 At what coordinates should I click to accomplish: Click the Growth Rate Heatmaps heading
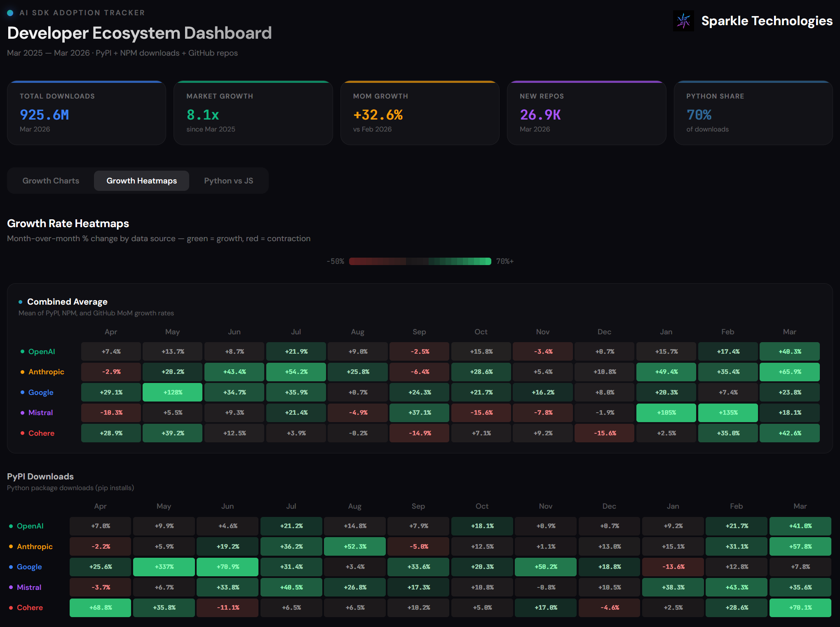[68, 223]
